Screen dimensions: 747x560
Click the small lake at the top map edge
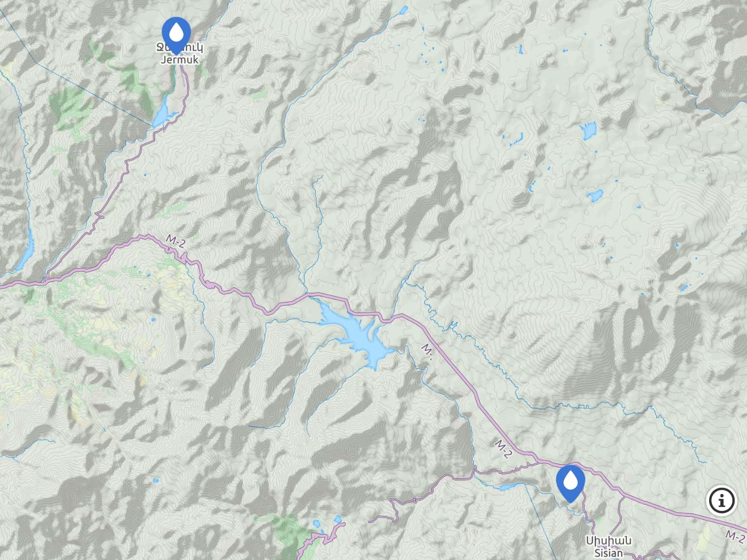pyautogui.click(x=403, y=10)
